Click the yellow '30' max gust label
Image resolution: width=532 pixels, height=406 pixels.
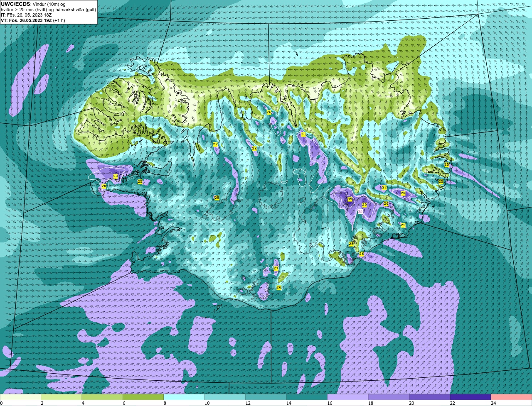[303, 135]
